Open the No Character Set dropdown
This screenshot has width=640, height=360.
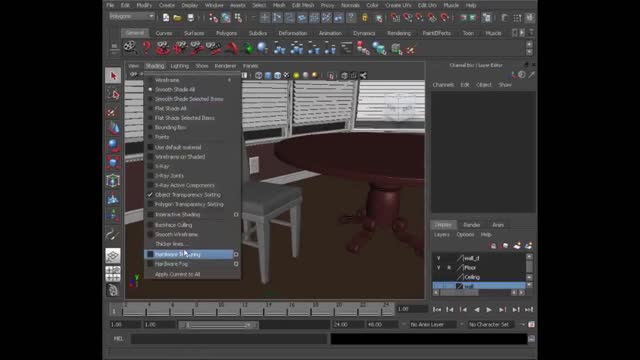click(x=491, y=324)
